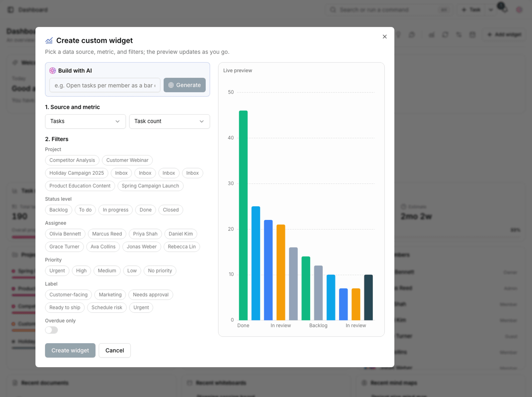Screen dimensions: 532x397
Task: Click the Build with AI sparkle icon
Action: click(53, 71)
